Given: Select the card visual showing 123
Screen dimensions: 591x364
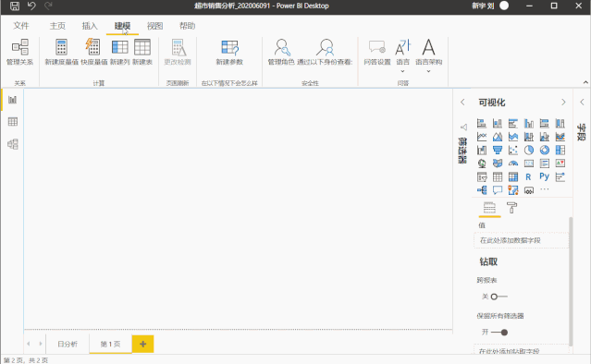Looking at the screenshot, I should point(529,164).
